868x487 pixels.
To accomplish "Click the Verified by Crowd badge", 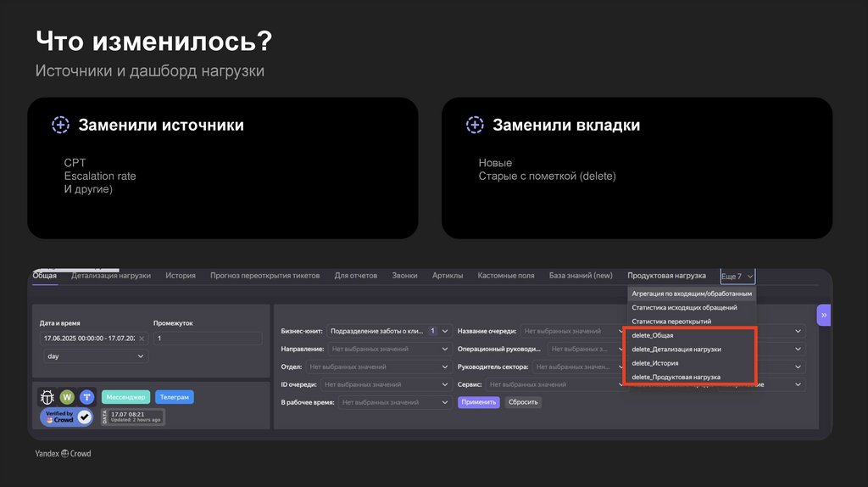I will tap(66, 417).
